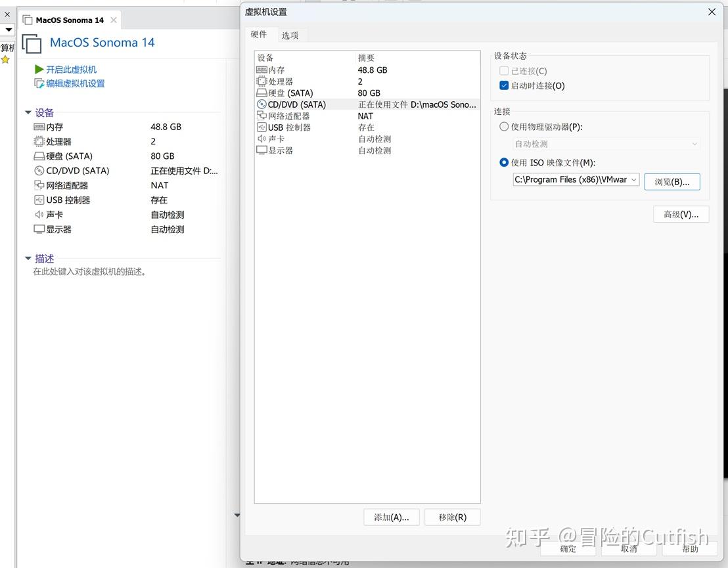This screenshot has height=568, width=728.
Task: Close the virtual machine settings dialog
Action: tap(712, 12)
